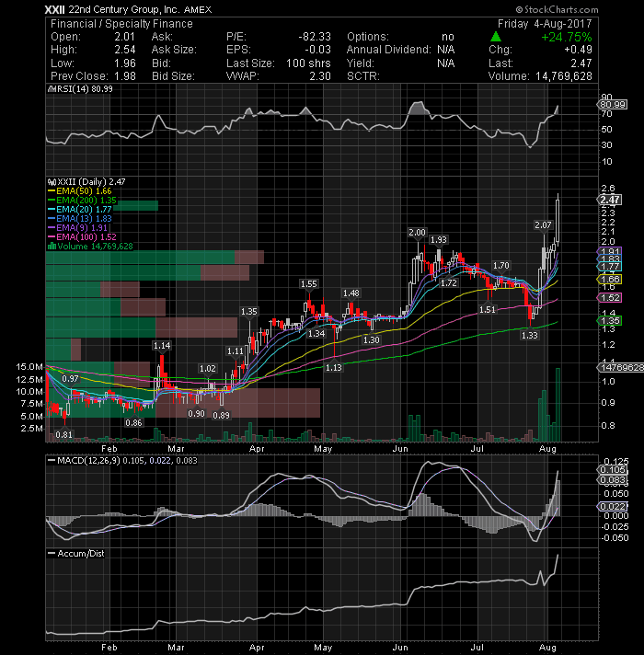Click the 2.07 price peak annotation
The height and width of the screenshot is (655, 644).
pyautogui.click(x=543, y=225)
